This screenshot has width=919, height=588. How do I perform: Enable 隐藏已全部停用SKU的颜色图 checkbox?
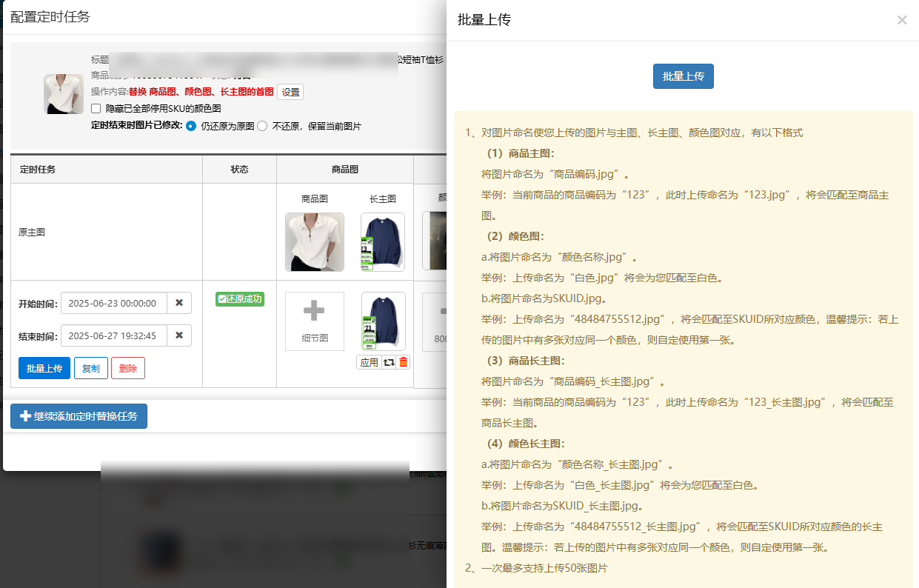96,108
